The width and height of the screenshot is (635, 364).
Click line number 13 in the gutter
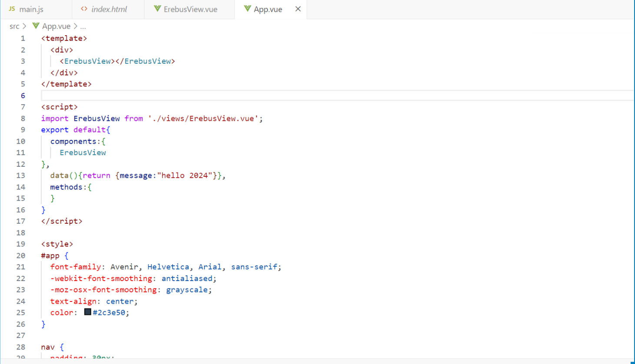(x=20, y=175)
